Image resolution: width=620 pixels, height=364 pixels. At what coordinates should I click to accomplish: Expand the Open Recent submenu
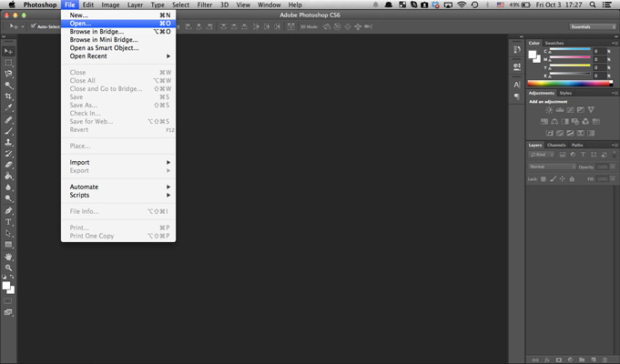(x=118, y=56)
